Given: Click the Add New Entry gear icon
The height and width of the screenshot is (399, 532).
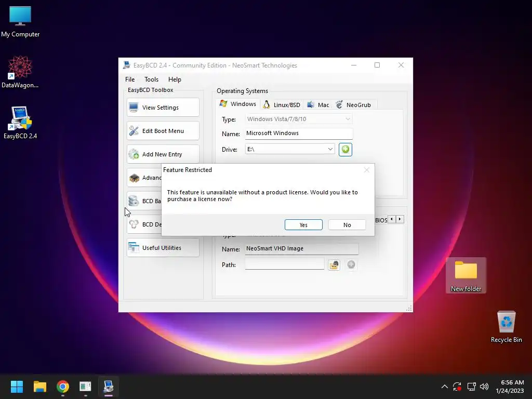Looking at the screenshot, I should (134, 154).
